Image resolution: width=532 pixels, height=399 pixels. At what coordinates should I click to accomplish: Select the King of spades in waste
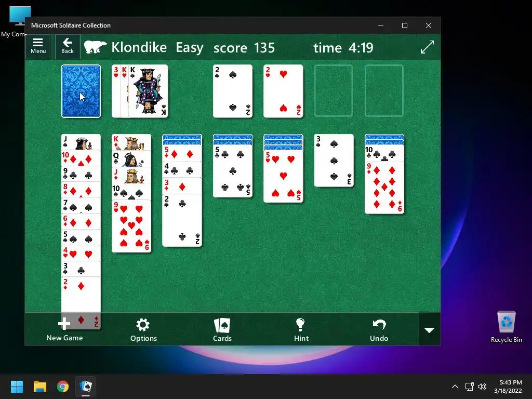(x=148, y=91)
